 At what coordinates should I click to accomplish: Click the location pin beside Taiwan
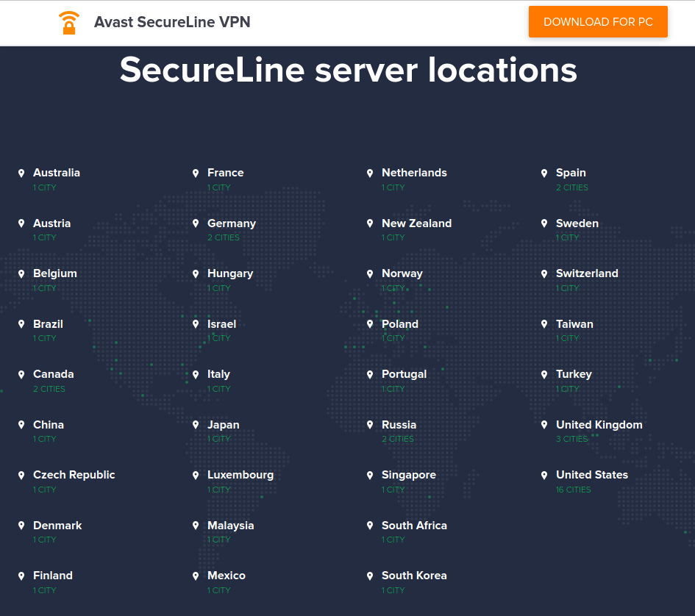[x=544, y=324]
